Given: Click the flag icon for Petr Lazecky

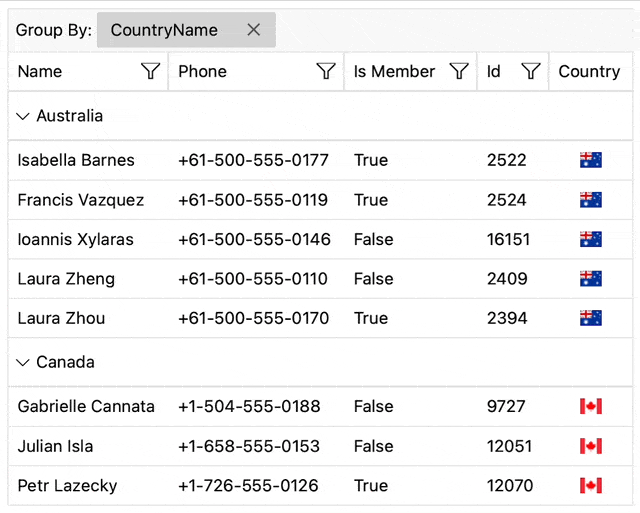Looking at the screenshot, I should [590, 486].
